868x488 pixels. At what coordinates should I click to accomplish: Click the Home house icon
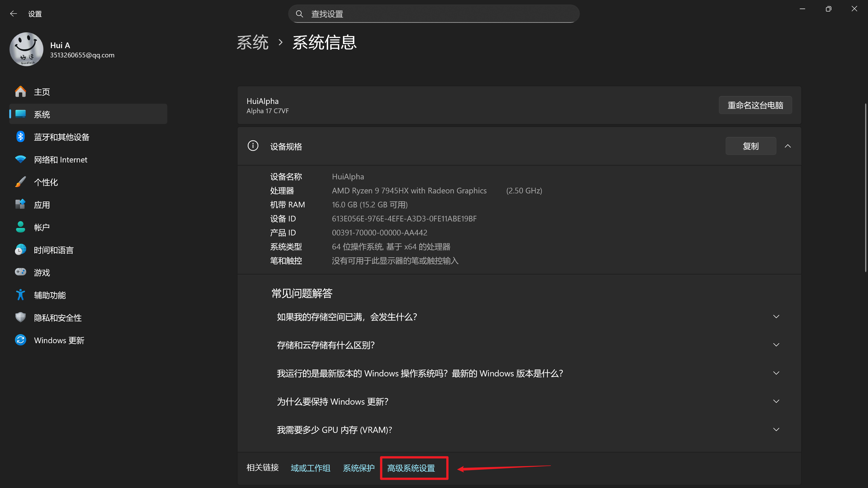click(21, 91)
